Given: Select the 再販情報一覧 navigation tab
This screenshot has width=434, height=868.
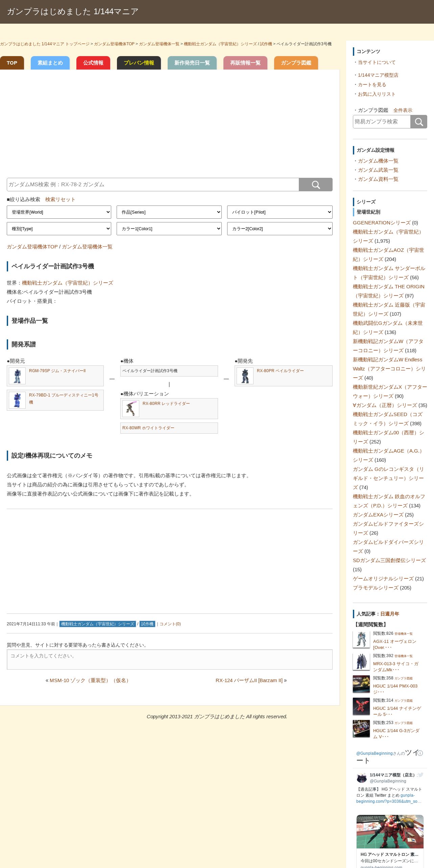Looking at the screenshot, I should (x=245, y=63).
